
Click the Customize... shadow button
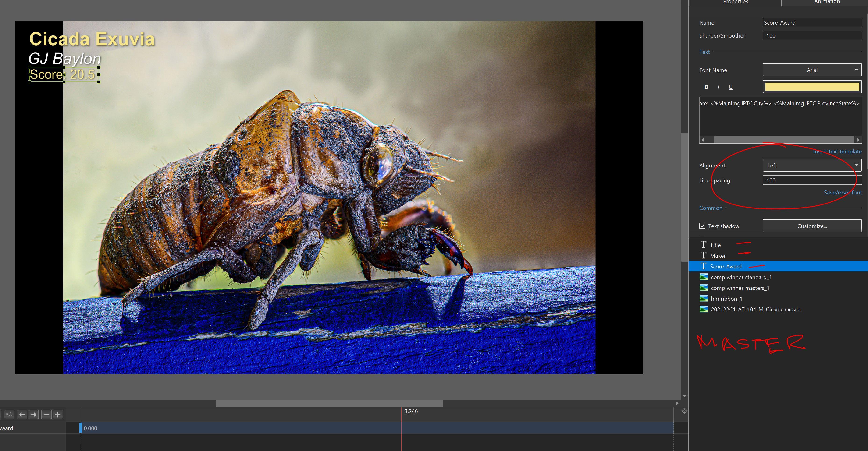pos(812,226)
